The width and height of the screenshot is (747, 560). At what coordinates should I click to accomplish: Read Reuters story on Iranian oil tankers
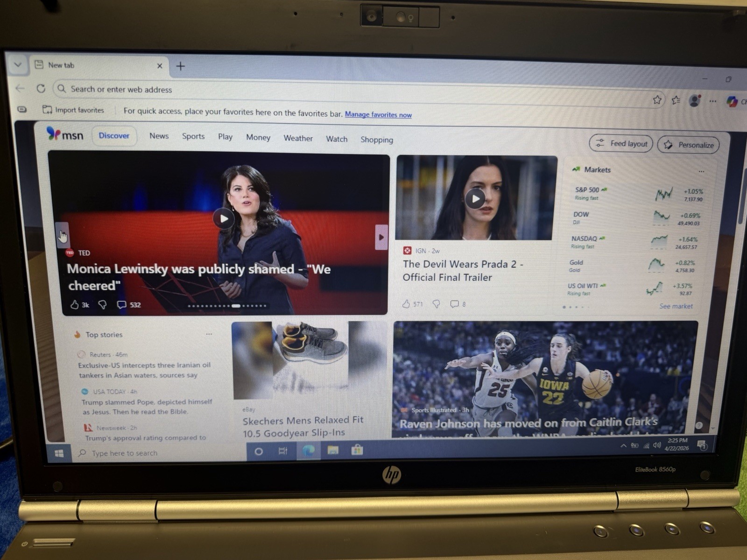point(144,370)
